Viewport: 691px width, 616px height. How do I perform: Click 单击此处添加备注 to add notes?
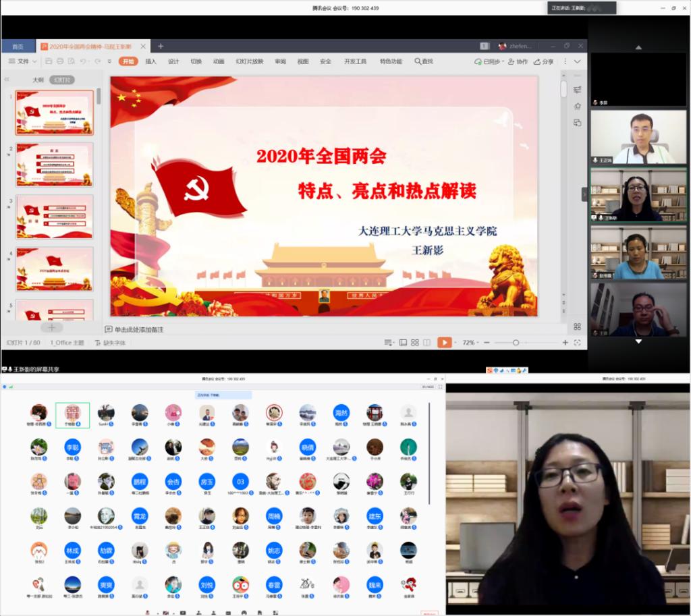pyautogui.click(x=138, y=329)
